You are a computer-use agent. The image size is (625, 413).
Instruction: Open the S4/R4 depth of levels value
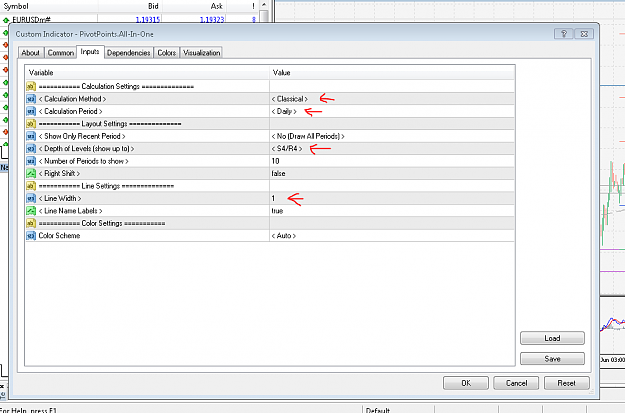287,148
